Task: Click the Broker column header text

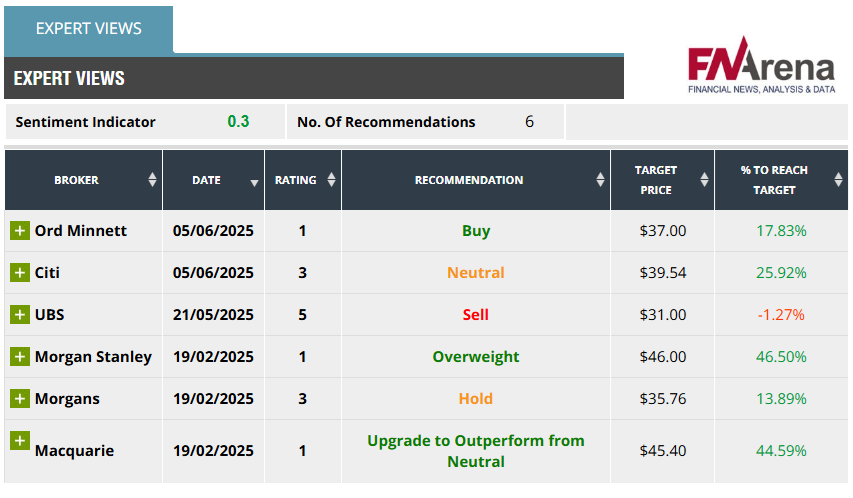Action: [76, 180]
